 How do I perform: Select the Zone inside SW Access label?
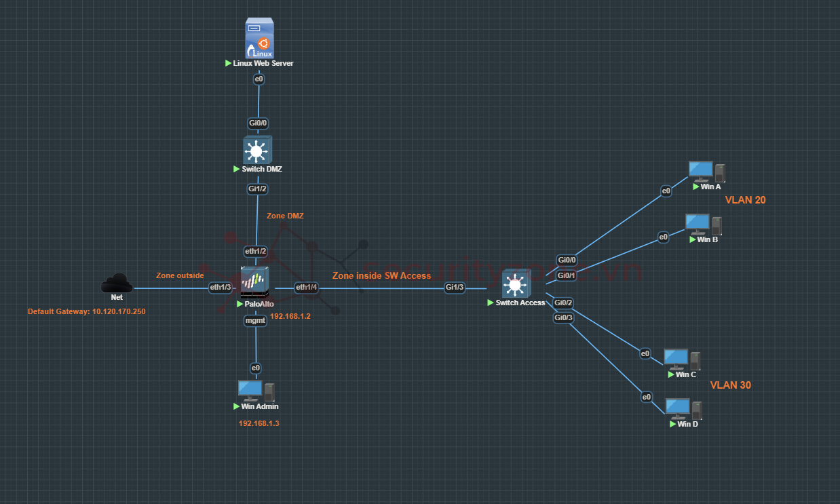[x=381, y=275]
